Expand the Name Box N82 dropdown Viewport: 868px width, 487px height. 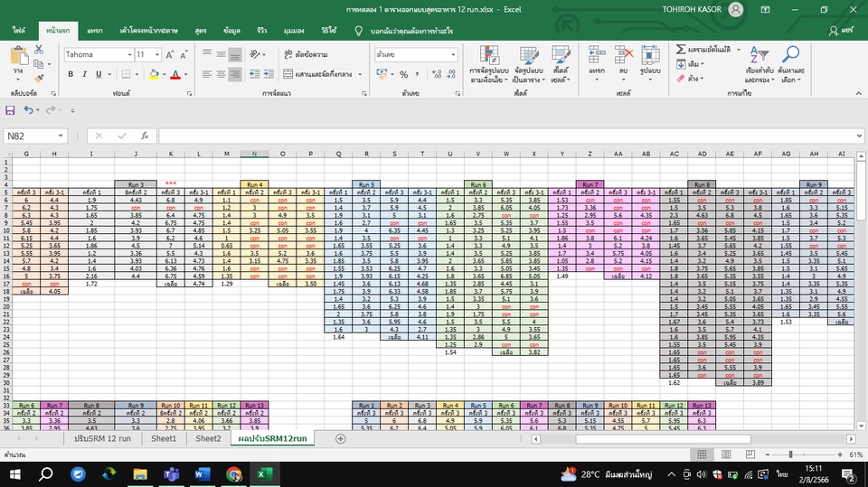pyautogui.click(x=61, y=136)
